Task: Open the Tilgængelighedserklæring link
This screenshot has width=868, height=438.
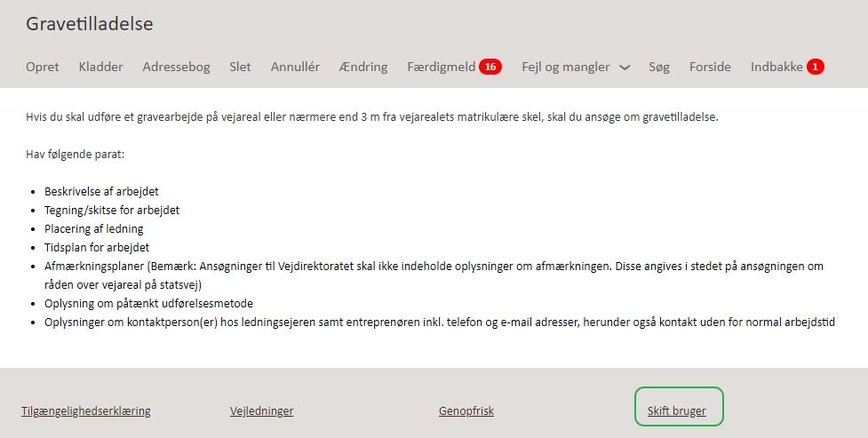Action: click(x=86, y=411)
